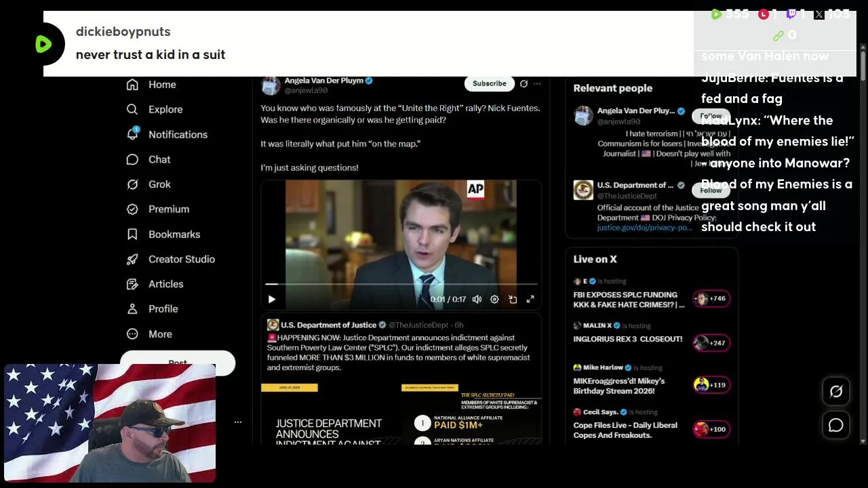The image size is (868, 488).
Task: Go to Articles in the sidebar
Action: click(155, 284)
